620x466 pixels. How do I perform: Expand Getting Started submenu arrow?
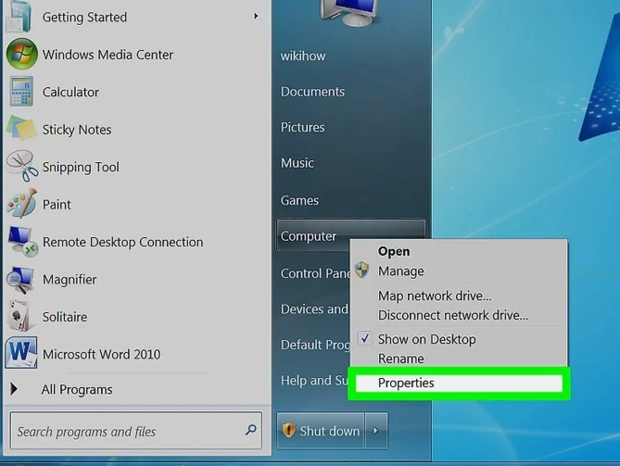[x=256, y=16]
